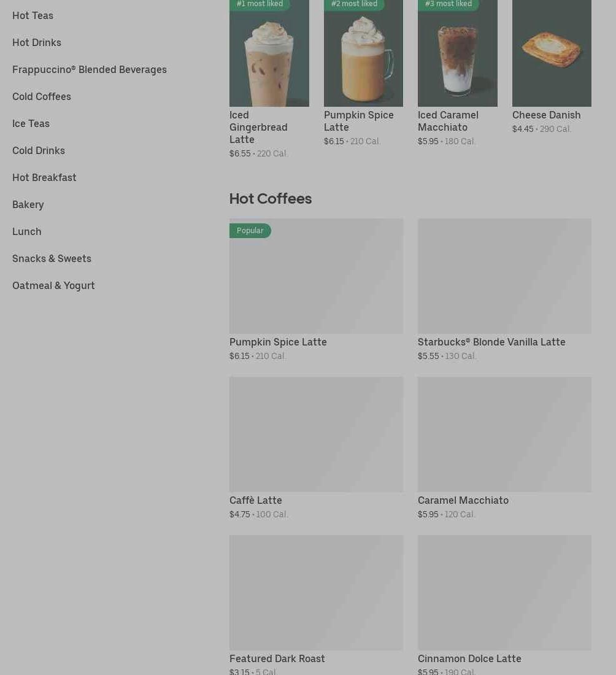Open Cheese Danish item title
The width and height of the screenshot is (616, 675).
click(x=546, y=115)
